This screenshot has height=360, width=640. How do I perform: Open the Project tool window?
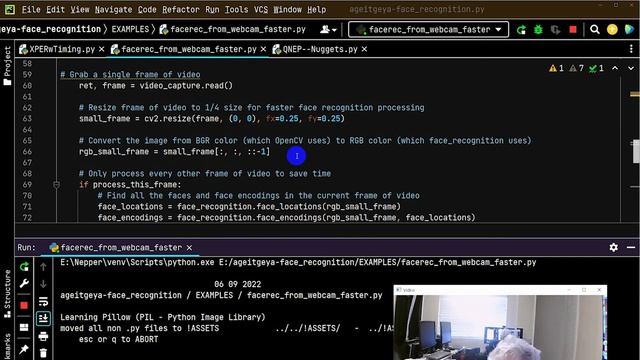click(x=7, y=65)
